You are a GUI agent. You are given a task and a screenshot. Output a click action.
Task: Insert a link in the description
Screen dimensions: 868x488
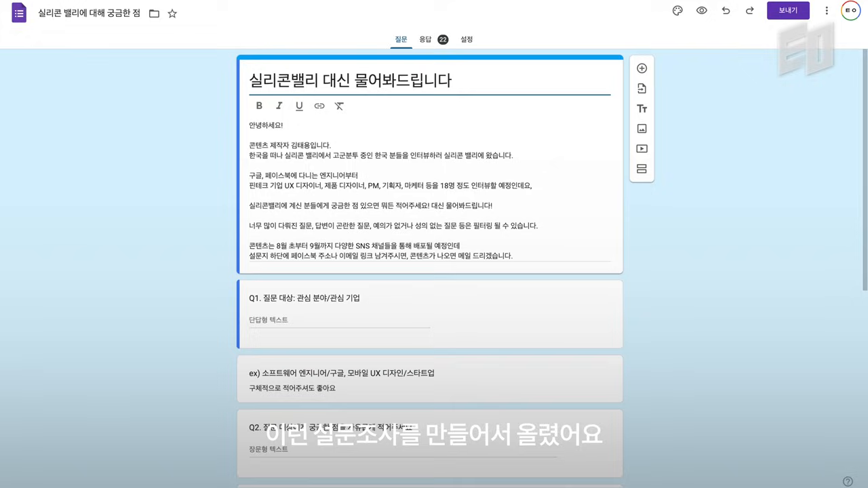319,106
